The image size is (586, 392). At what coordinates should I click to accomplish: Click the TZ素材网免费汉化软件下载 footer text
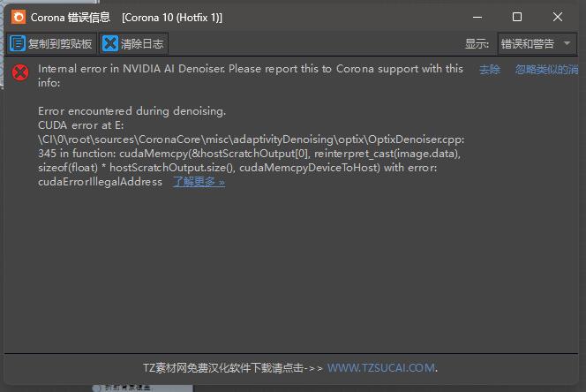pos(223,368)
